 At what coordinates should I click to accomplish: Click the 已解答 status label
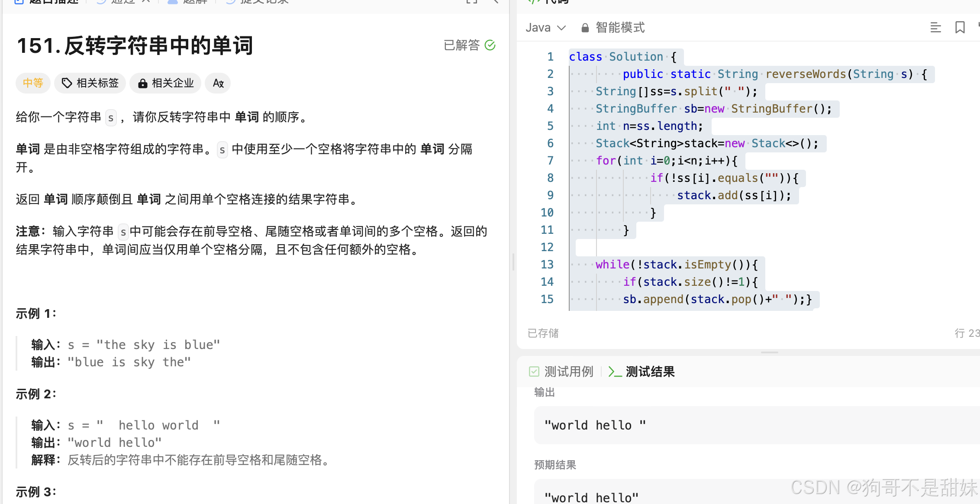[461, 45]
